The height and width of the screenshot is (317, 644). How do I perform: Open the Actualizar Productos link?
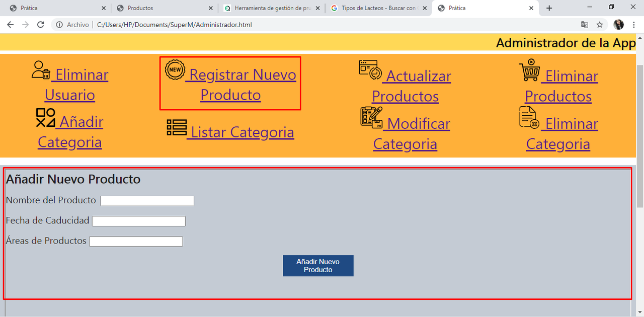(x=412, y=86)
